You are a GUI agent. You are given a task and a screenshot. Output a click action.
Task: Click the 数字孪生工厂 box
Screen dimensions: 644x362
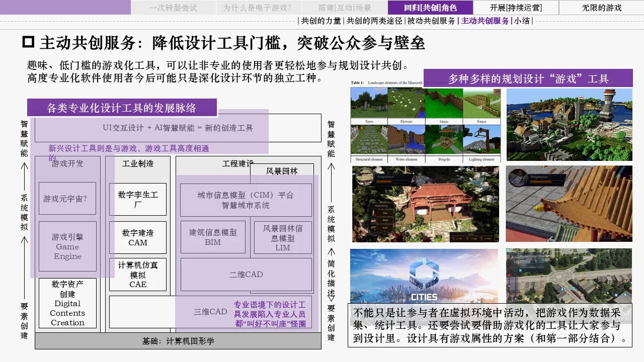click(138, 200)
